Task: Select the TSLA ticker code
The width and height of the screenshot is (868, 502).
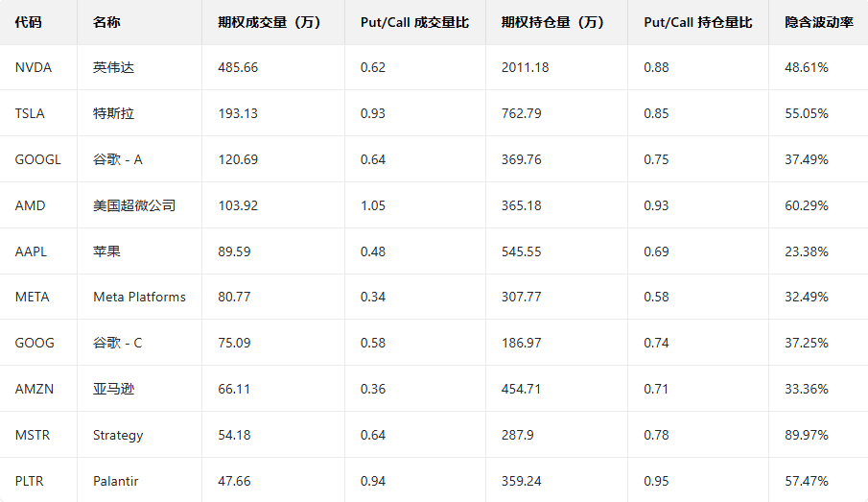Action: pyautogui.click(x=30, y=113)
